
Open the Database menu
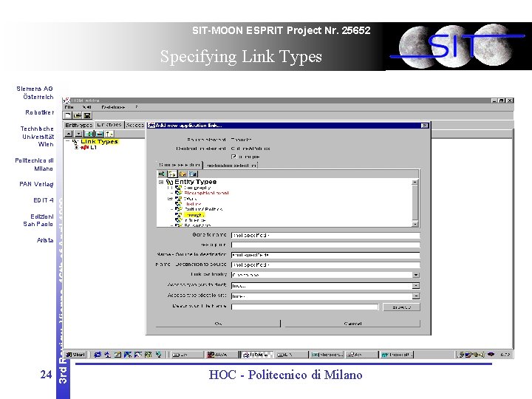pos(113,107)
